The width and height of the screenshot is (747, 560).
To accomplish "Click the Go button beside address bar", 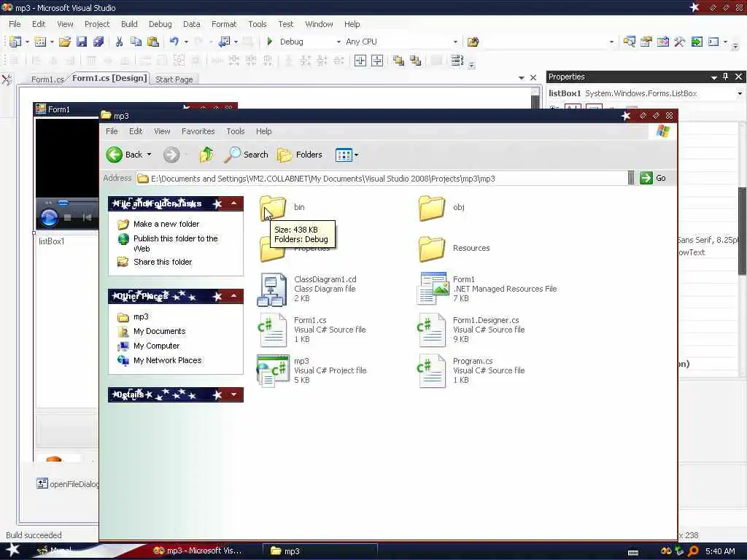I will 653,178.
